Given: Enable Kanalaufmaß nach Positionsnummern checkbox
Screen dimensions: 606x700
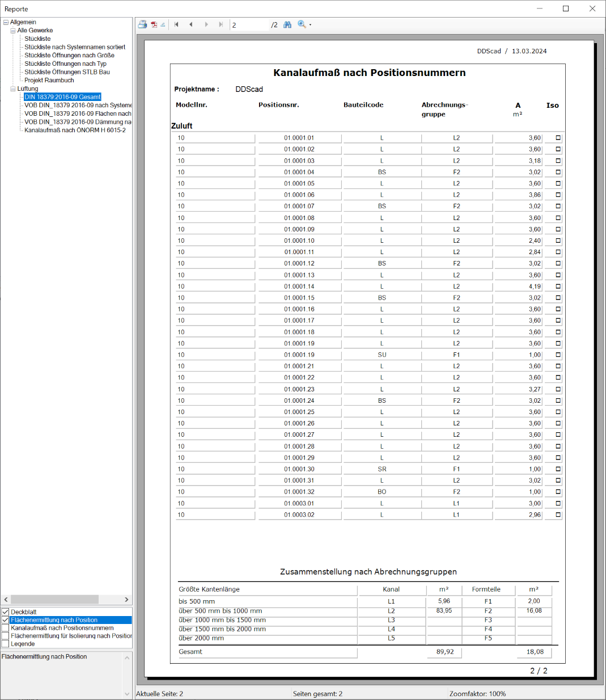Looking at the screenshot, I should tap(5, 628).
